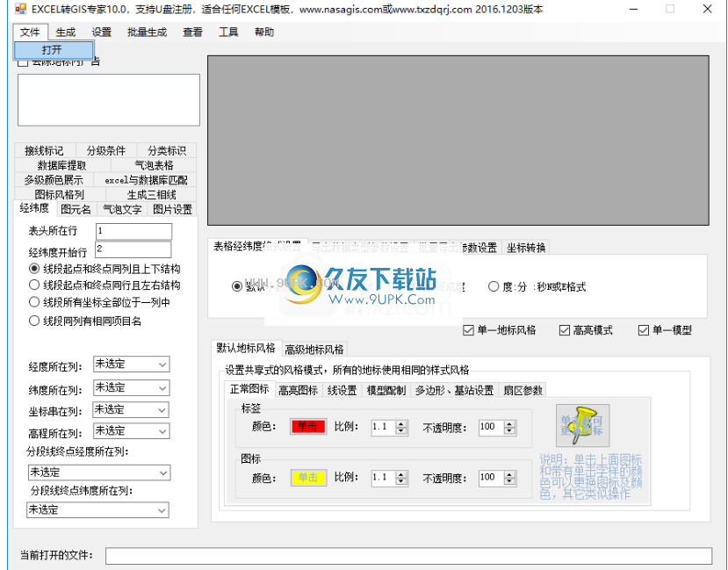Open the 高亮图标 tab

298,390
